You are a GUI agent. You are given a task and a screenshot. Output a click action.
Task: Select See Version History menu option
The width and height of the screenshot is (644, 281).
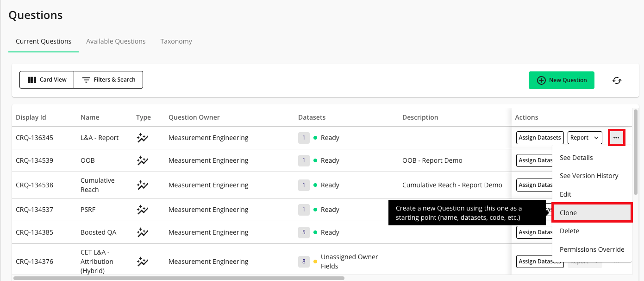point(589,176)
